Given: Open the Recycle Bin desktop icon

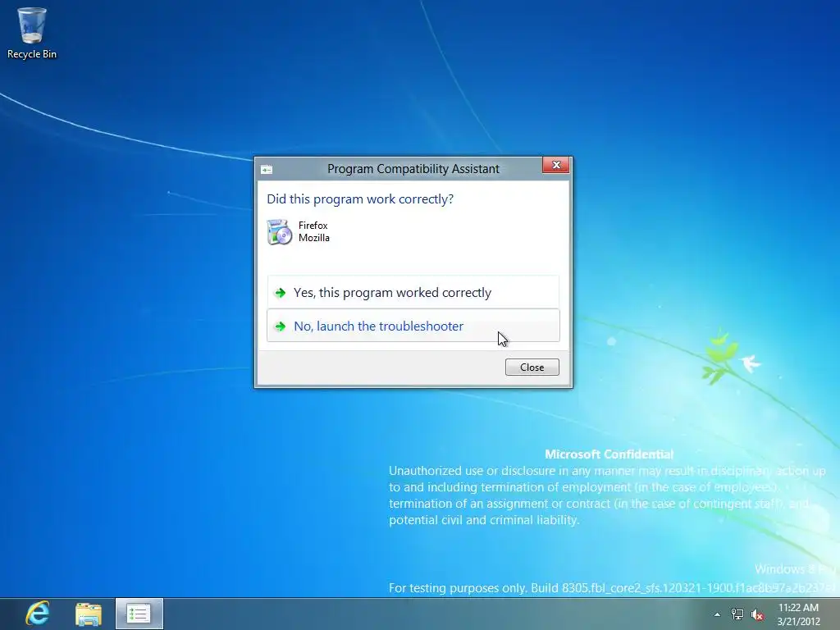Looking at the screenshot, I should coord(32,32).
